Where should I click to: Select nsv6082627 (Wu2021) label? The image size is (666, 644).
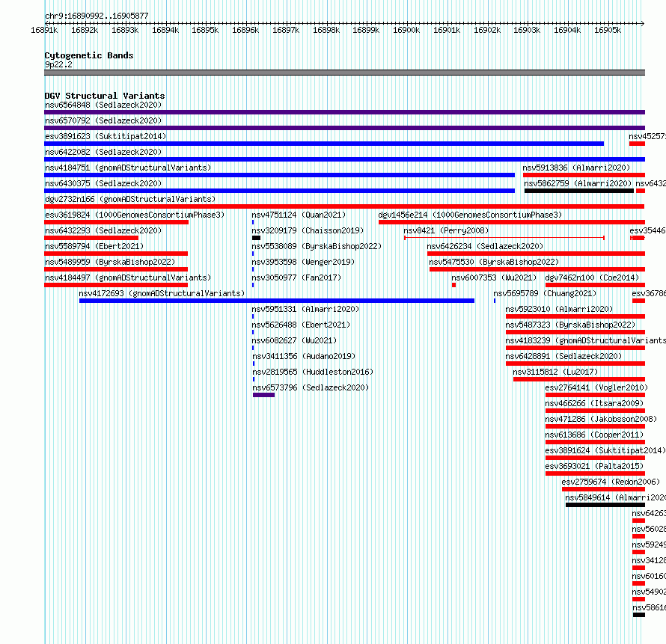294,340
